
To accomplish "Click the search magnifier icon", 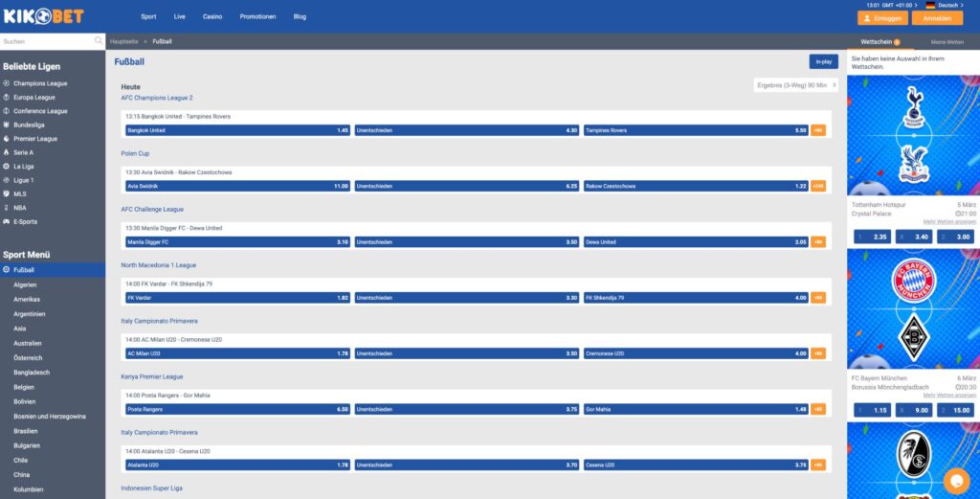I will [99, 41].
